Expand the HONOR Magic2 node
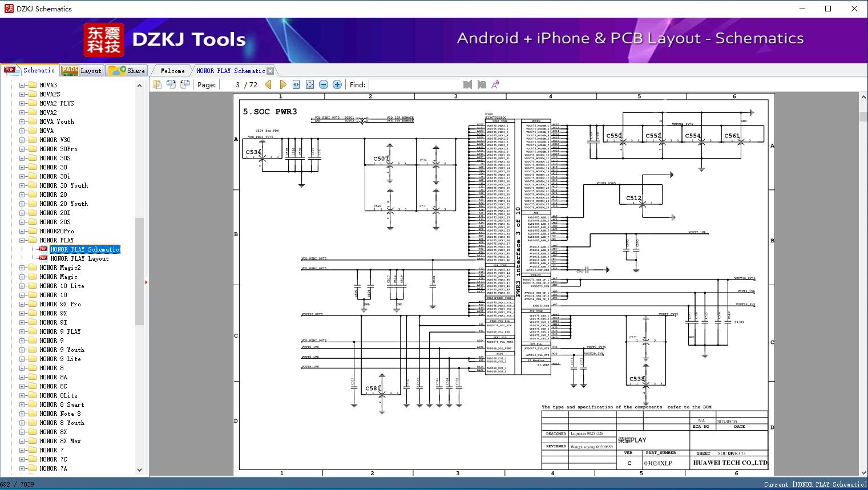Image resolution: width=868 pixels, height=490 pixels. [22, 268]
